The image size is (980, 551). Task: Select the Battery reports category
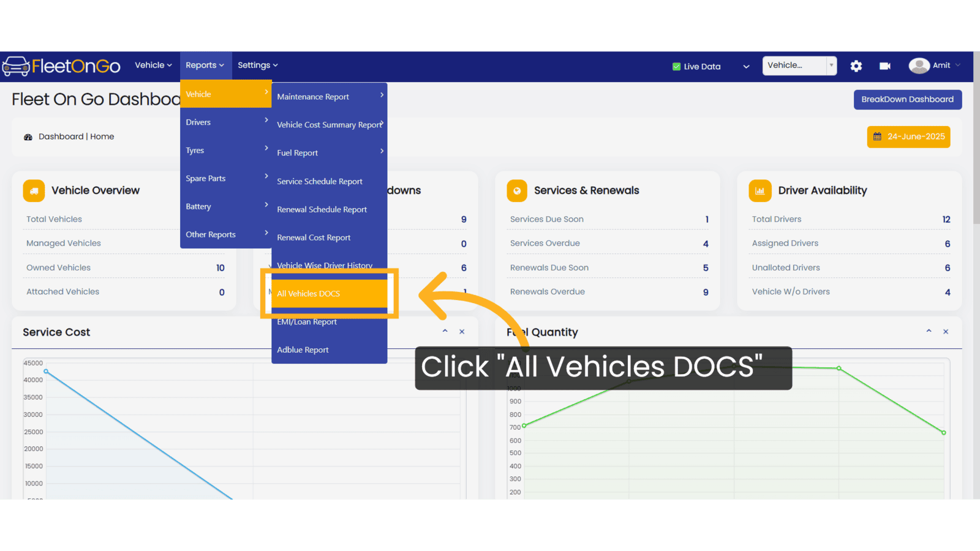[225, 207]
